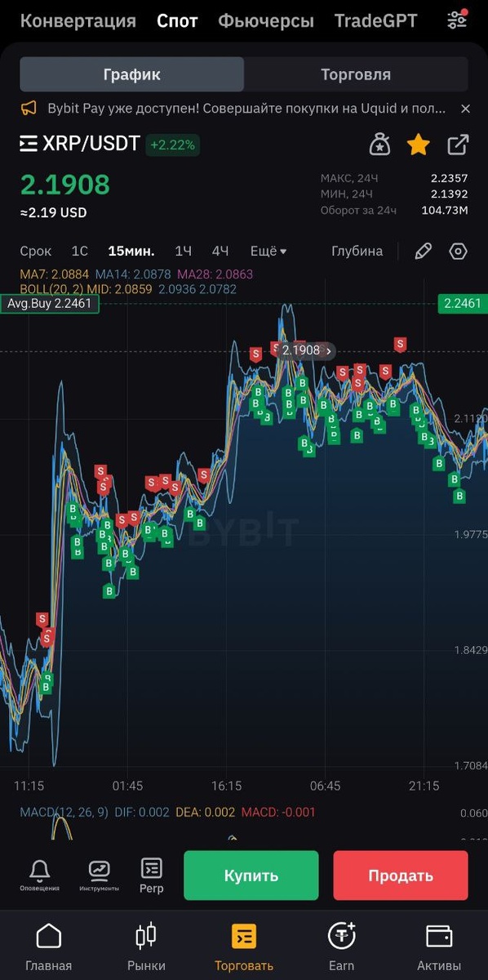This screenshot has height=980, width=488.
Task: Open the Активы assets wallet tab
Action: point(439,947)
